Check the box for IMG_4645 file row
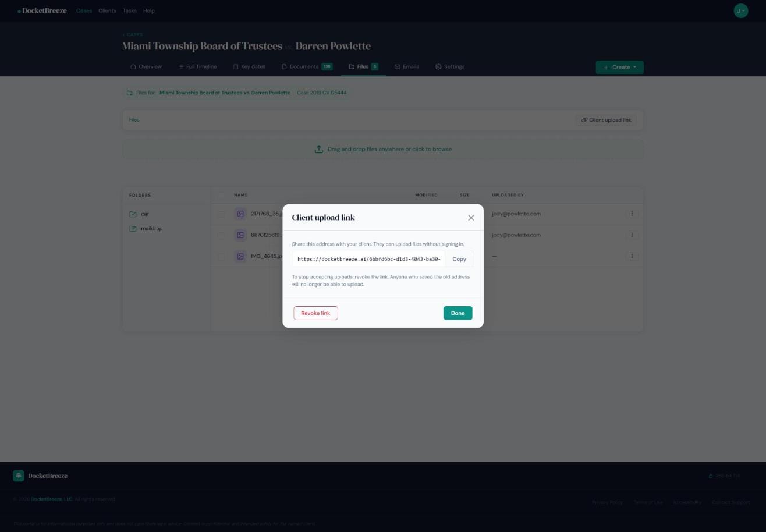766x532 pixels. click(x=221, y=256)
